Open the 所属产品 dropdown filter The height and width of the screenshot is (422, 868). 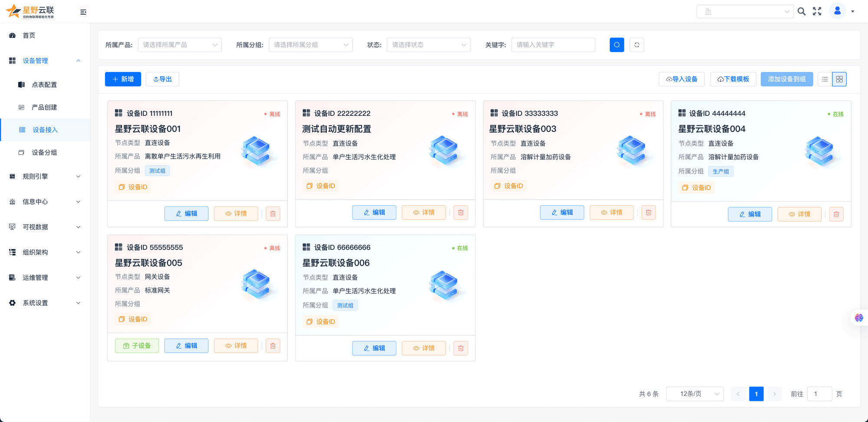point(180,45)
